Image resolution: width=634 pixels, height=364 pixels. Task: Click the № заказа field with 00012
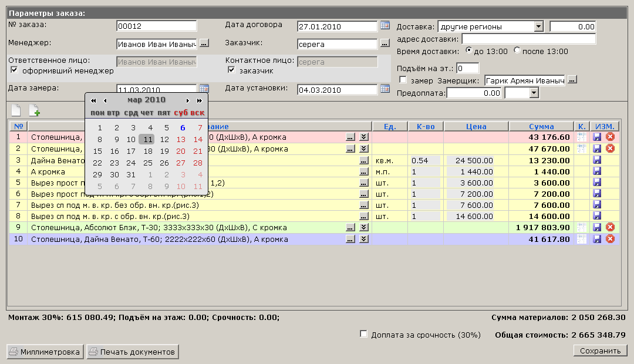(157, 26)
